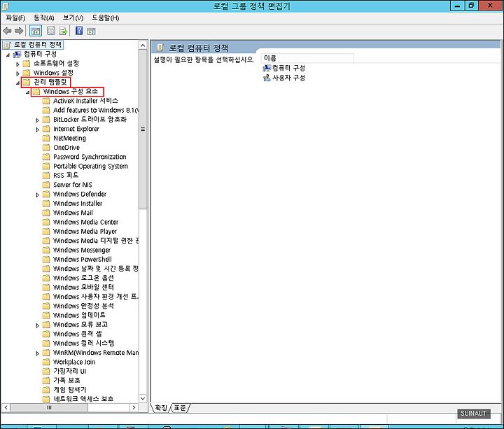Image resolution: width=504 pixels, height=429 pixels.
Task: Click the Workplace Join folder icon
Action: coord(46,362)
